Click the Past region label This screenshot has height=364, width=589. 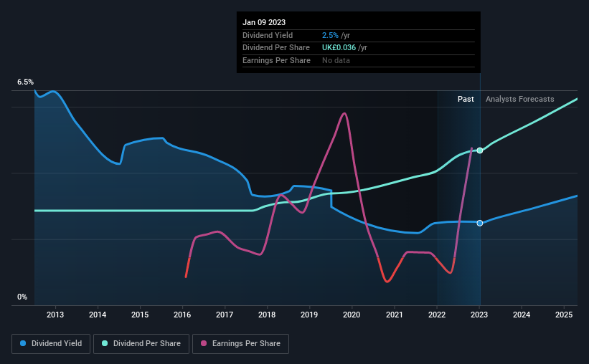[466, 99]
